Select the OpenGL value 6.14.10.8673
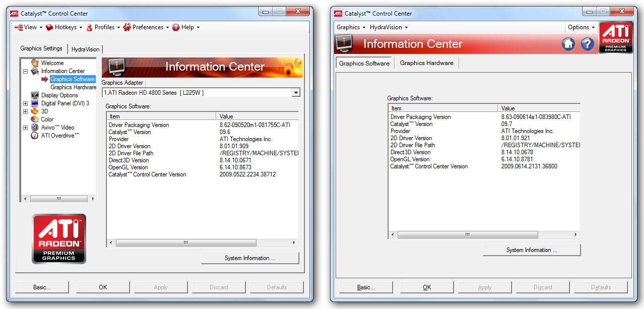Screen dimensions: 644x309 pos(235,167)
